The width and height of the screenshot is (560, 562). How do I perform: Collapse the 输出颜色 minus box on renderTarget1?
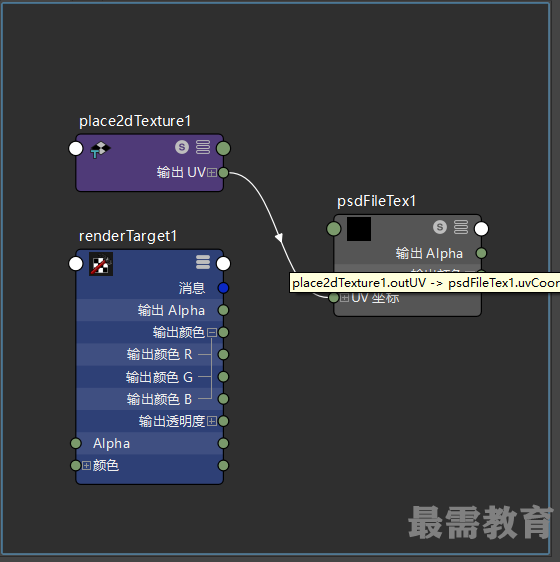point(212,332)
